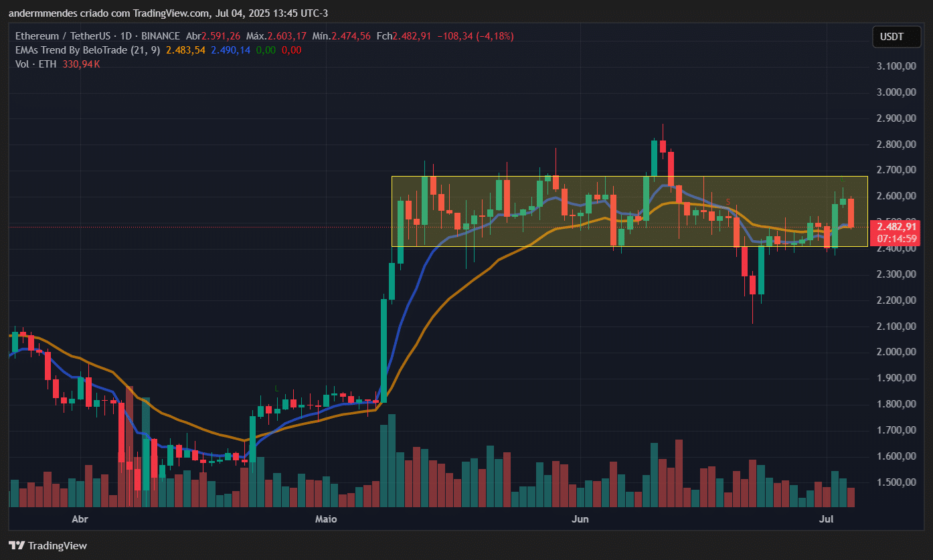Click the 2.300,00 price axis label
The image size is (933, 560).
point(895,274)
